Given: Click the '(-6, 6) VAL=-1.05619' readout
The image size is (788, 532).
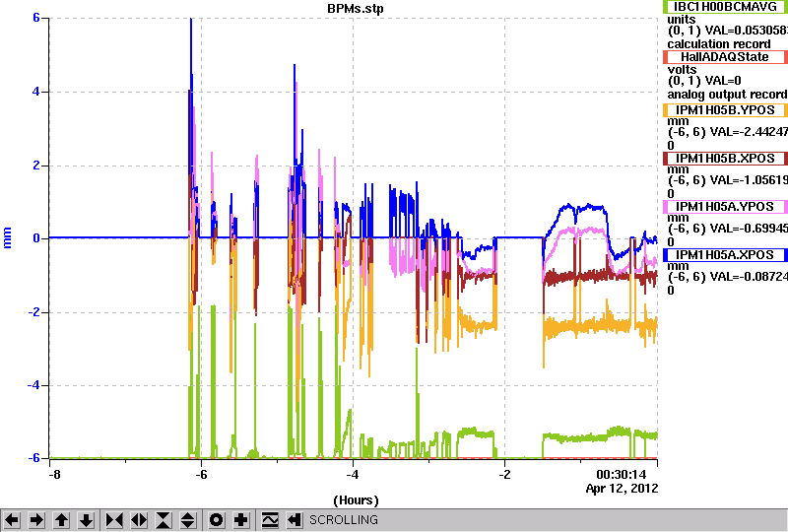Looking at the screenshot, I should 728,180.
